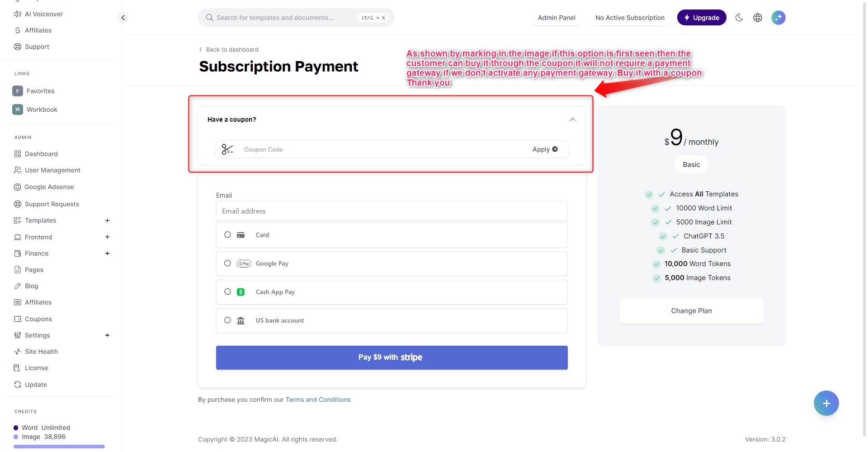Screen dimensions: 868x452
Task: Open the Terms and Conditions link
Action: tap(318, 400)
